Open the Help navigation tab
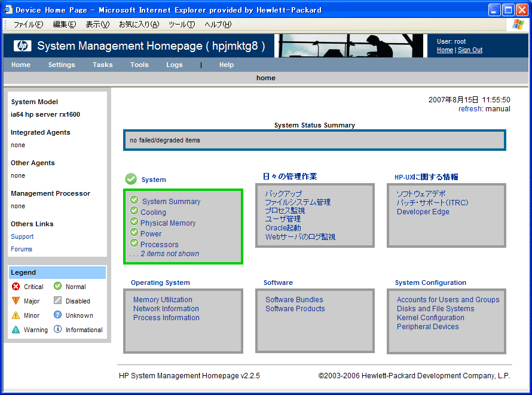 227,65
